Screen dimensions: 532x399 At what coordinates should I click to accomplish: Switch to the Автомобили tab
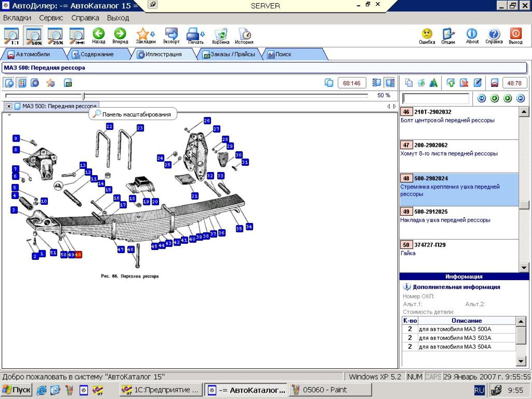33,54
